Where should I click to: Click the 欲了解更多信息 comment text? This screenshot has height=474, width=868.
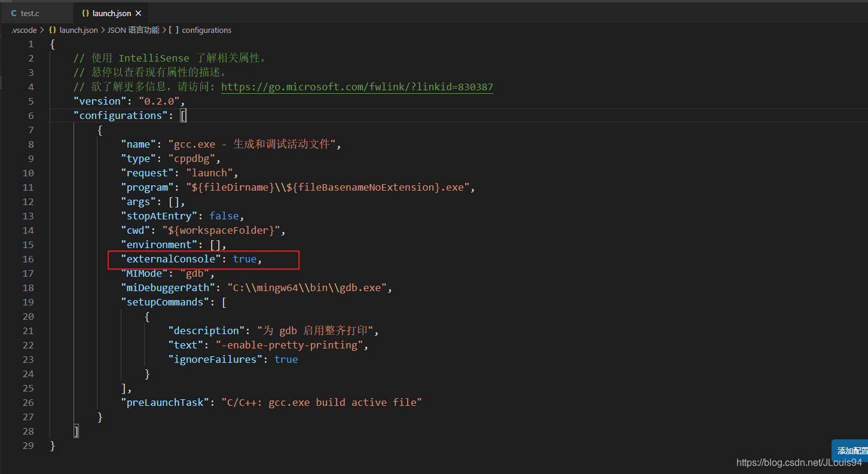click(x=144, y=87)
